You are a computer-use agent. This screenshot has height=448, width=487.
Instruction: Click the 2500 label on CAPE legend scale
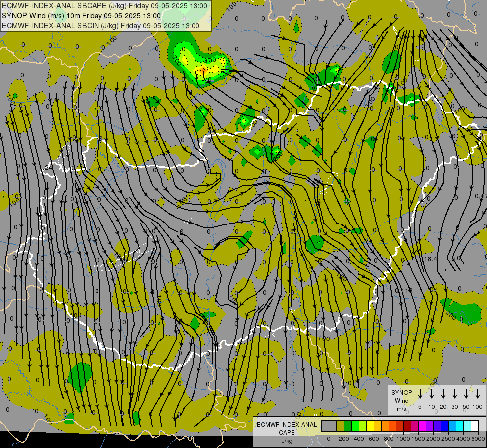pyautogui.click(x=448, y=439)
